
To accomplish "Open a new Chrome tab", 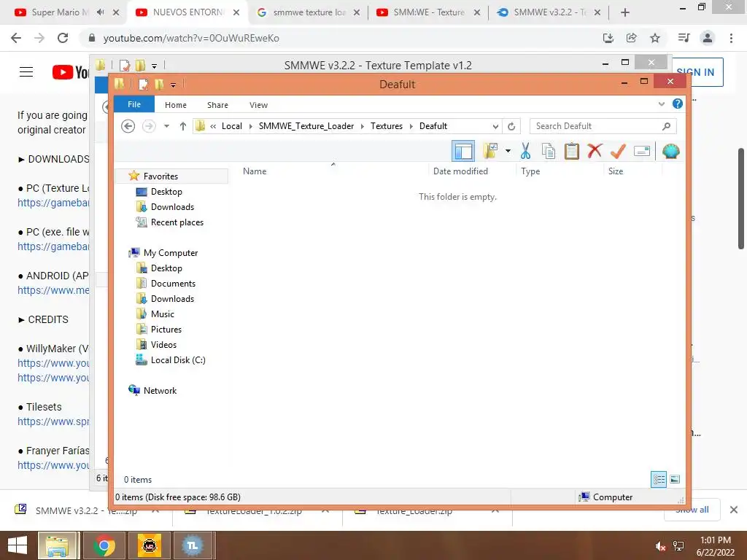I will click(625, 12).
